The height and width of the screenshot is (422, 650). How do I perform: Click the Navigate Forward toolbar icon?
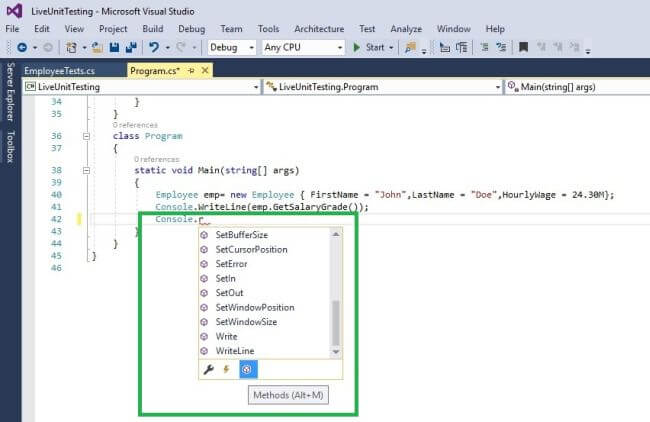tap(48, 48)
